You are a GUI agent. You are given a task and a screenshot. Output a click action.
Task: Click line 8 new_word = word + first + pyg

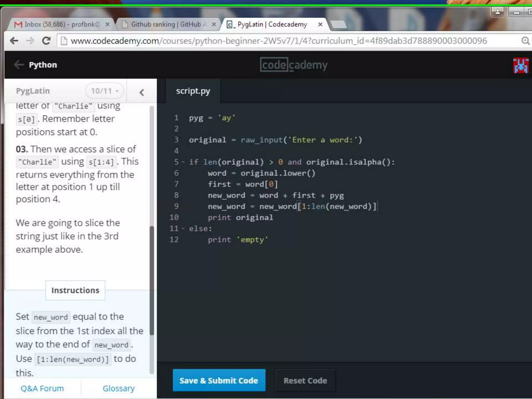tap(276, 195)
